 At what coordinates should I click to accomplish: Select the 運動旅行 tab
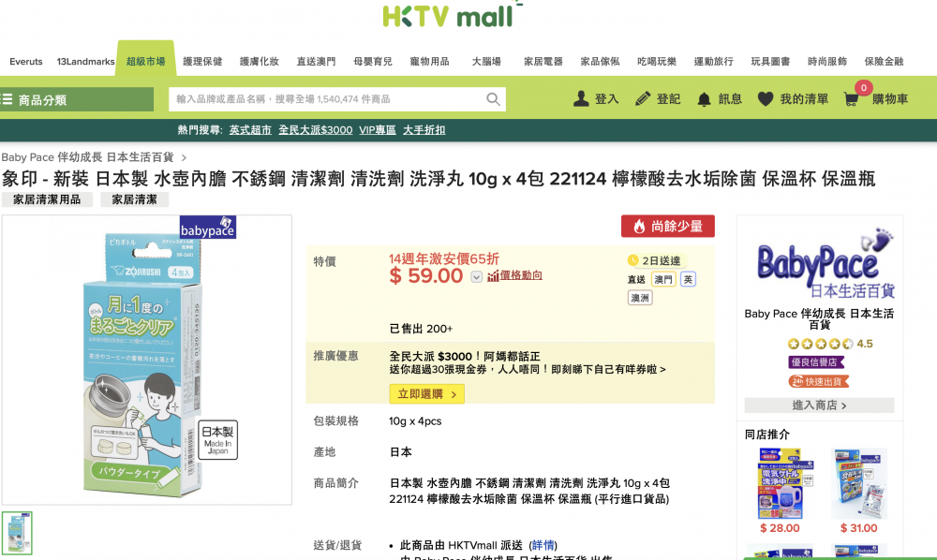[x=713, y=62]
